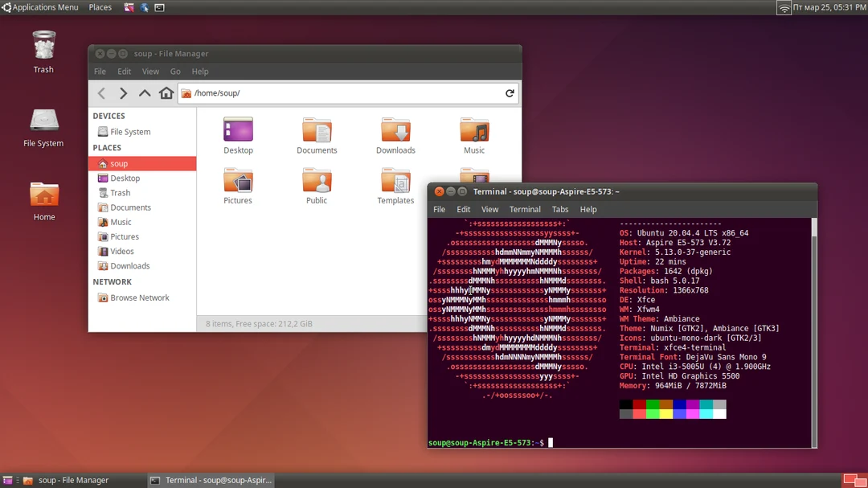The image size is (868, 488).
Task: Click Browse Network under Network
Action: pos(140,297)
